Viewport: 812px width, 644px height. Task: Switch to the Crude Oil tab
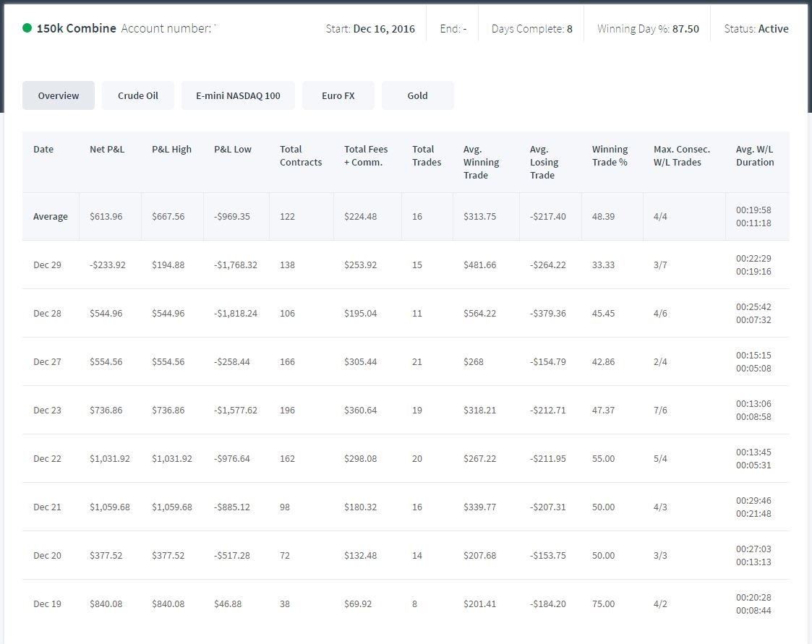click(x=138, y=95)
